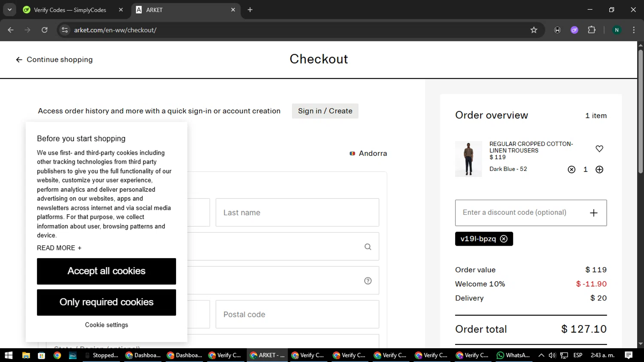Image resolution: width=644 pixels, height=362 pixels.
Task: Click the Last name field
Action: [297, 213]
